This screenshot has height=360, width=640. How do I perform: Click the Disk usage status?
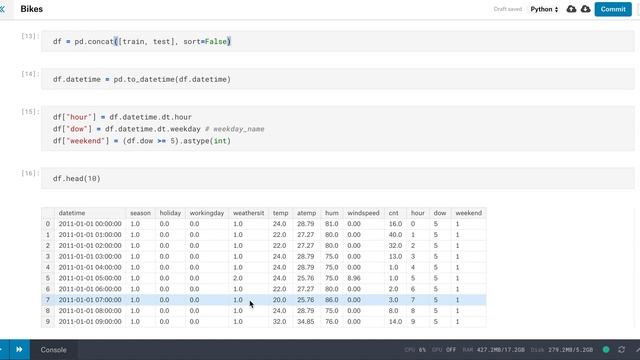click(562, 350)
